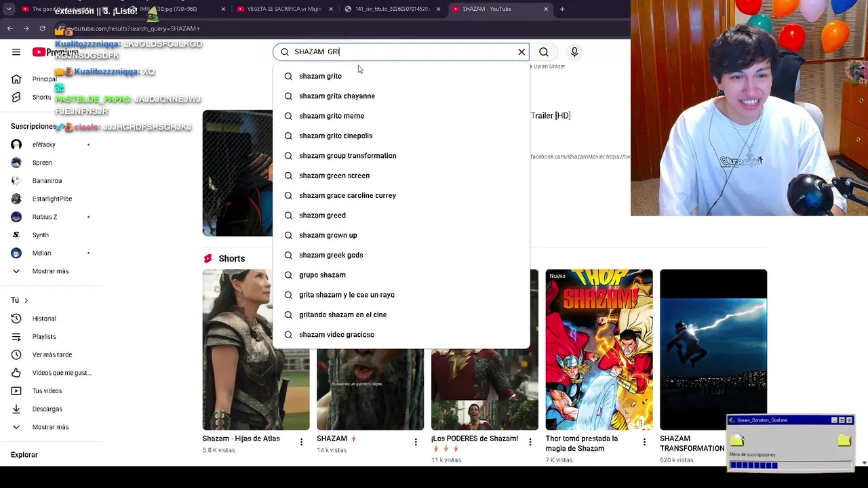Open Explorar section in sidebar

(24, 455)
